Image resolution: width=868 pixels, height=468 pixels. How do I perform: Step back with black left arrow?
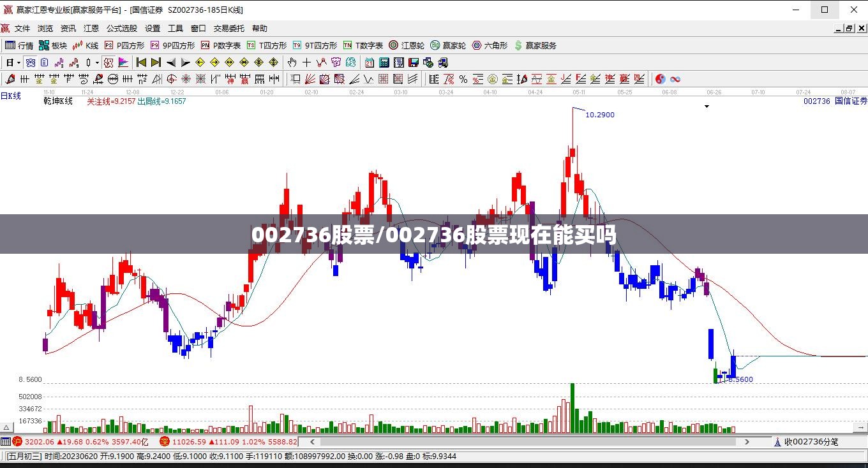[x=171, y=62]
